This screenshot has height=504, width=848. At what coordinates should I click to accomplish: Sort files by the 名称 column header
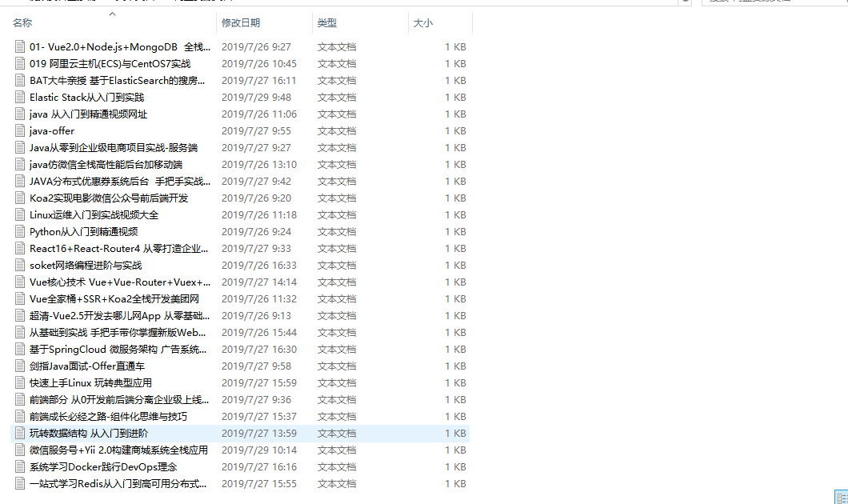22,22
